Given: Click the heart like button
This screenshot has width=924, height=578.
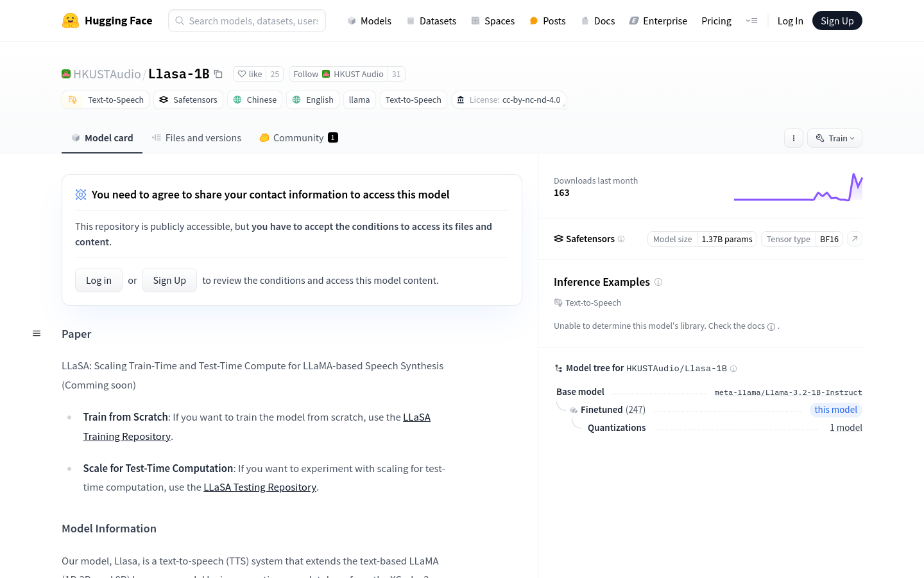Looking at the screenshot, I should (x=250, y=74).
